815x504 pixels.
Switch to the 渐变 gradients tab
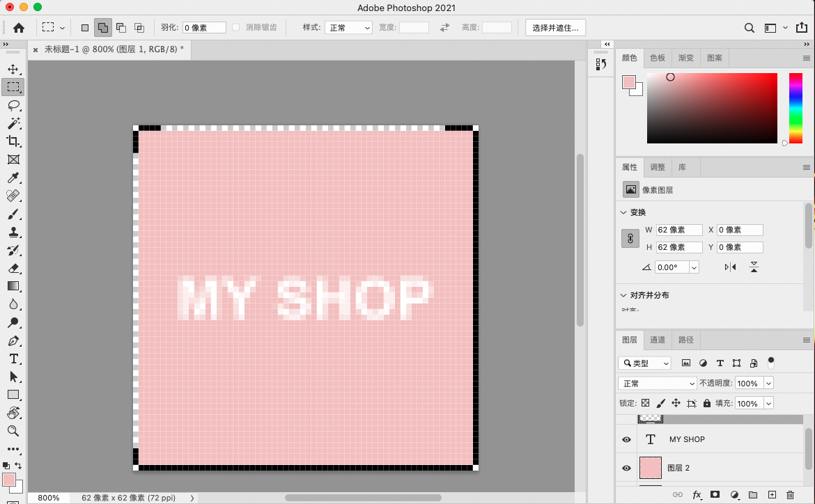tap(685, 58)
